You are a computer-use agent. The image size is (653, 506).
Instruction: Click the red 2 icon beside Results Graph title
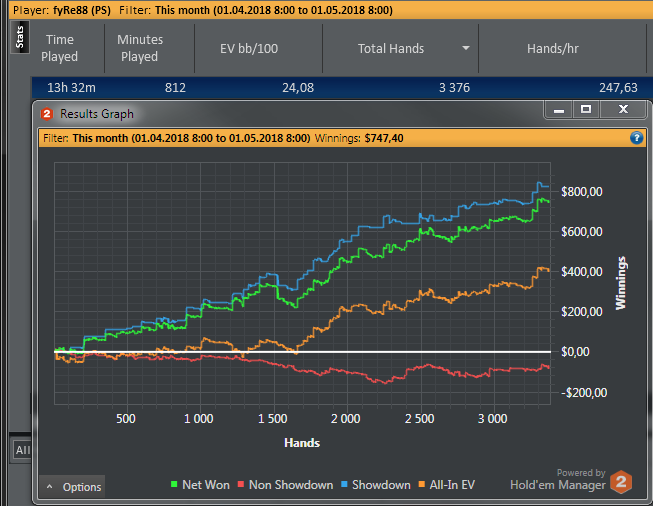click(47, 114)
